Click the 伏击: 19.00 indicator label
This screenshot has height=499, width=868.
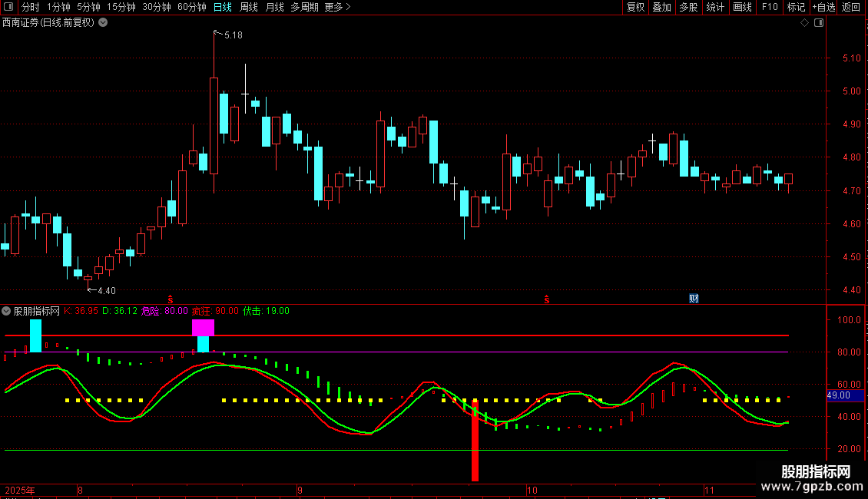[x=267, y=311]
